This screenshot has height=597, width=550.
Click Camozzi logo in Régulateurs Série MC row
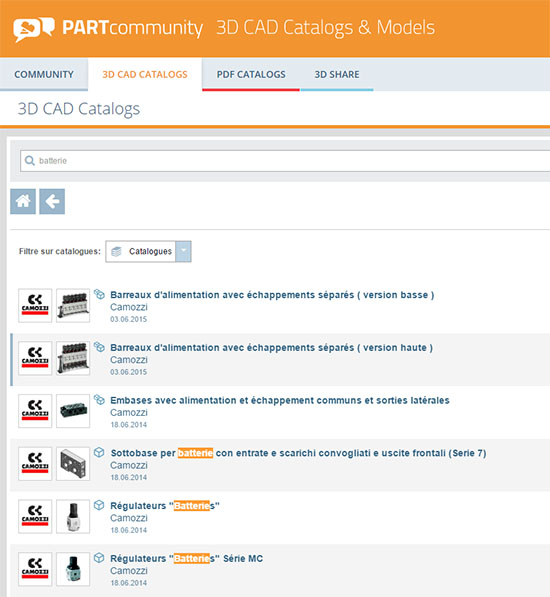point(35,569)
